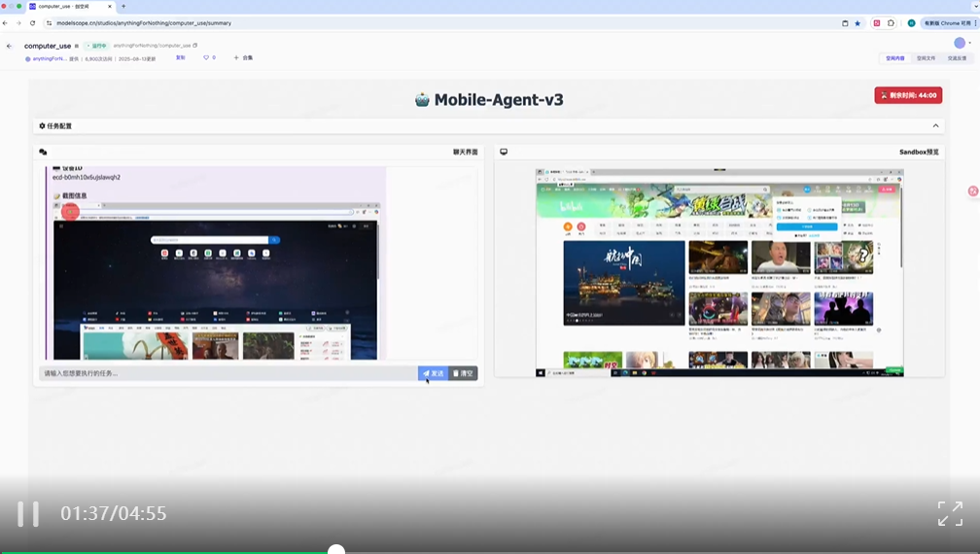
Task: Select the 交流反馈 tab
Action: [957, 58]
